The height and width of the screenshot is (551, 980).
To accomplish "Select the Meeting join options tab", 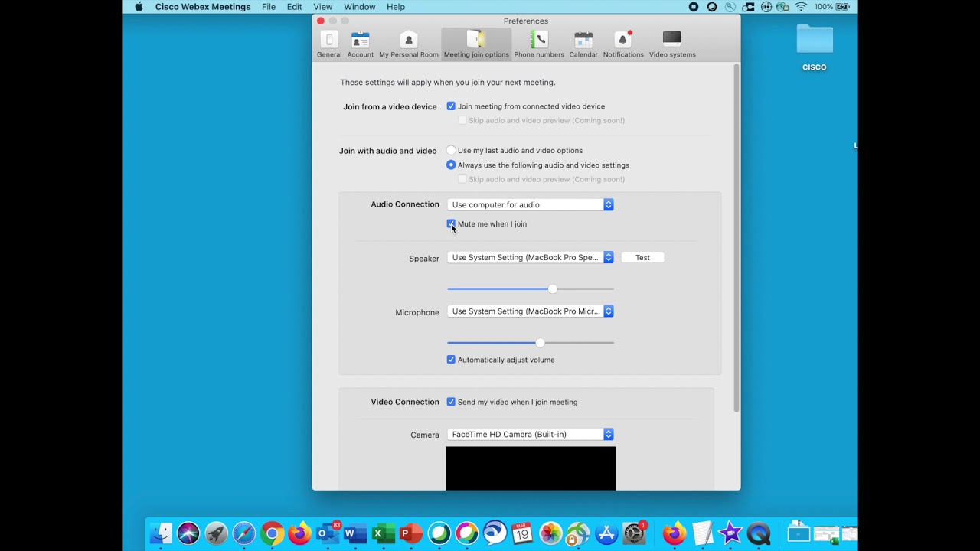I will 476,44.
